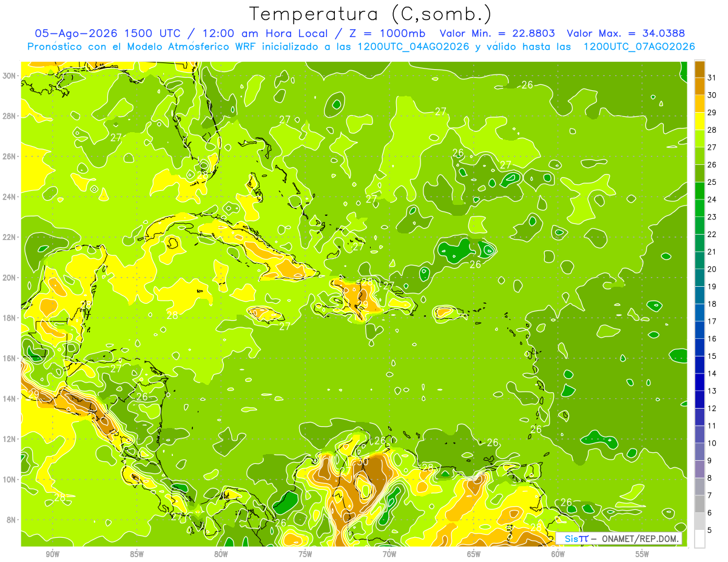The height and width of the screenshot is (562, 728).
Task: Click the blue swatch between 14 and 15
Action: point(699,364)
